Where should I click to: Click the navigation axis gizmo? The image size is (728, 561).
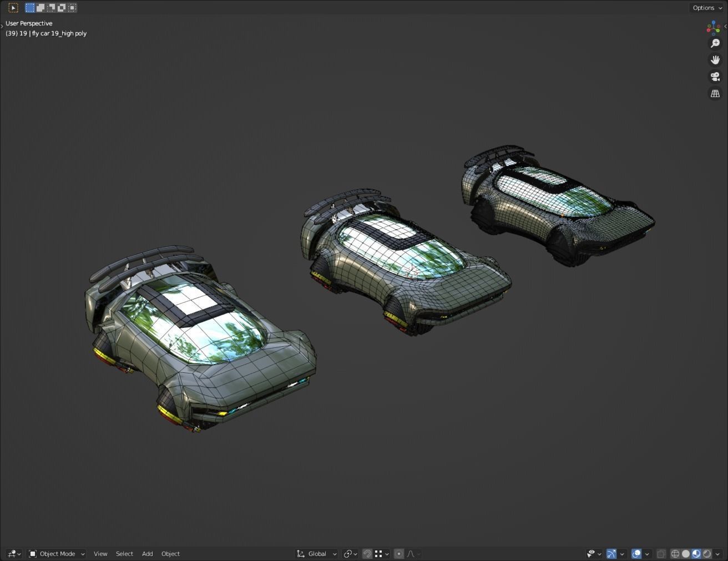714,27
